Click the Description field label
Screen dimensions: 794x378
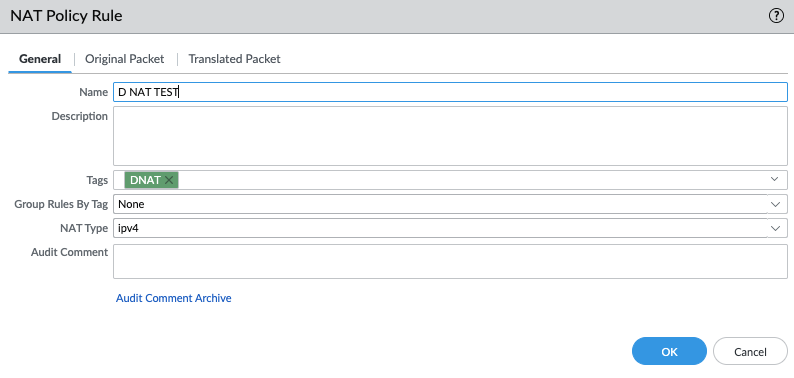pyautogui.click(x=80, y=116)
